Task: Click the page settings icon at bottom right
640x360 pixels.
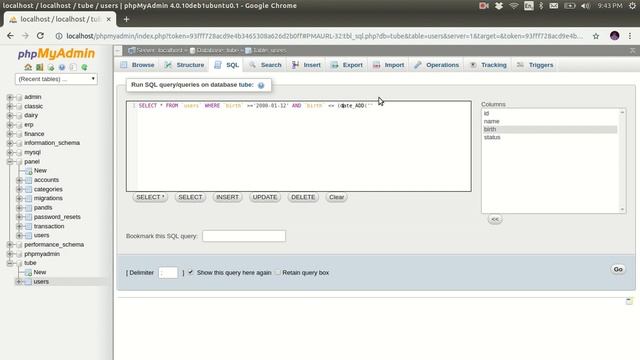Action: [629, 301]
